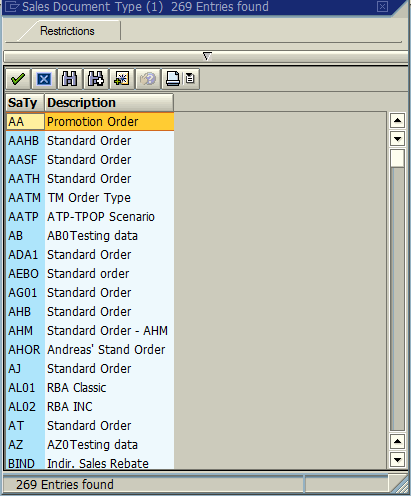Select the AATM sales type
411x496 pixels.
24,198
